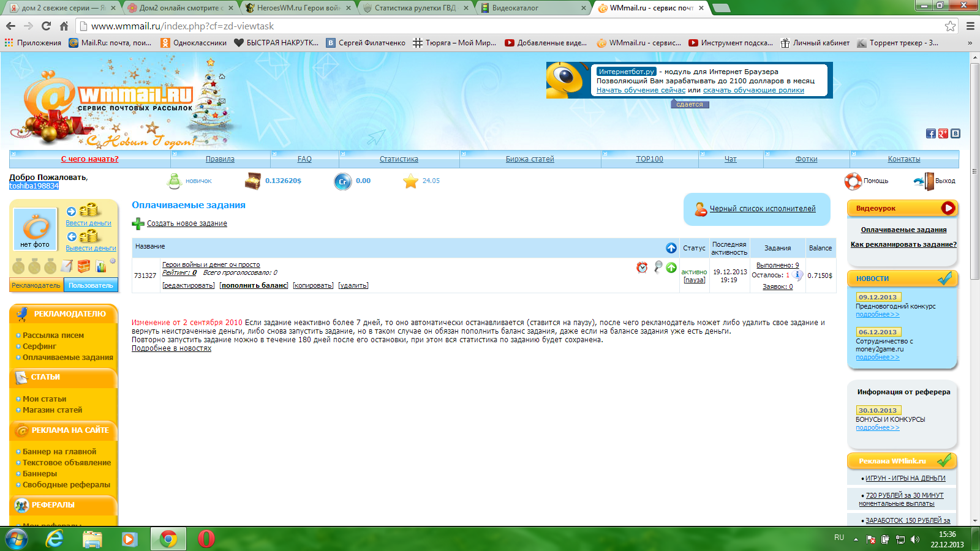Click the Facebook icon on the page
980x551 pixels.
point(931,133)
